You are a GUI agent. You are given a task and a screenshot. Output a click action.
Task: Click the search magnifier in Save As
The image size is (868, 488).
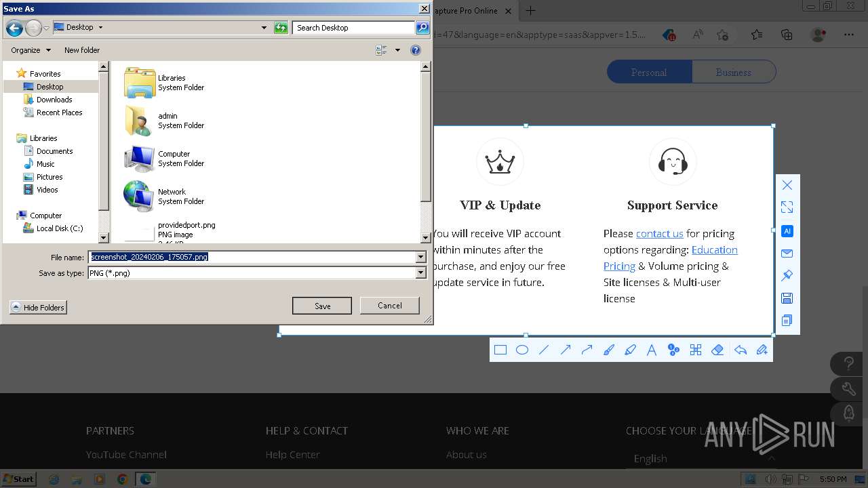coord(422,28)
